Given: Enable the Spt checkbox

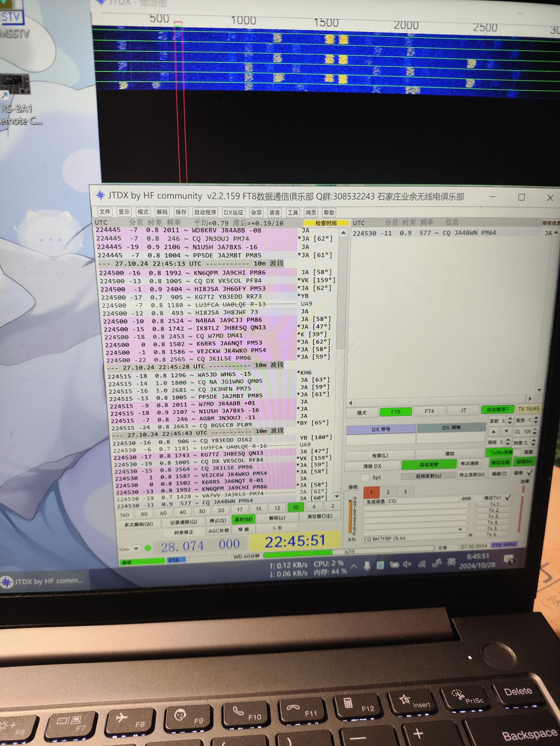Looking at the screenshot, I should coord(365,477).
